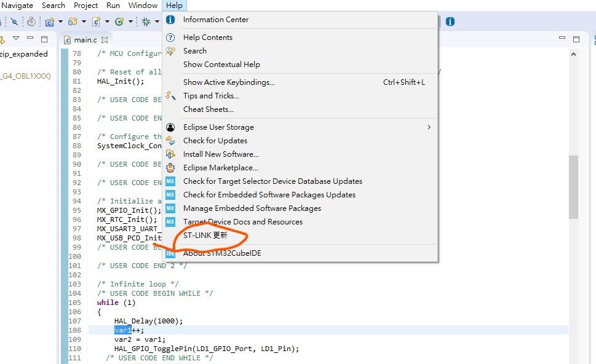Open the Navigate menu

(x=17, y=6)
